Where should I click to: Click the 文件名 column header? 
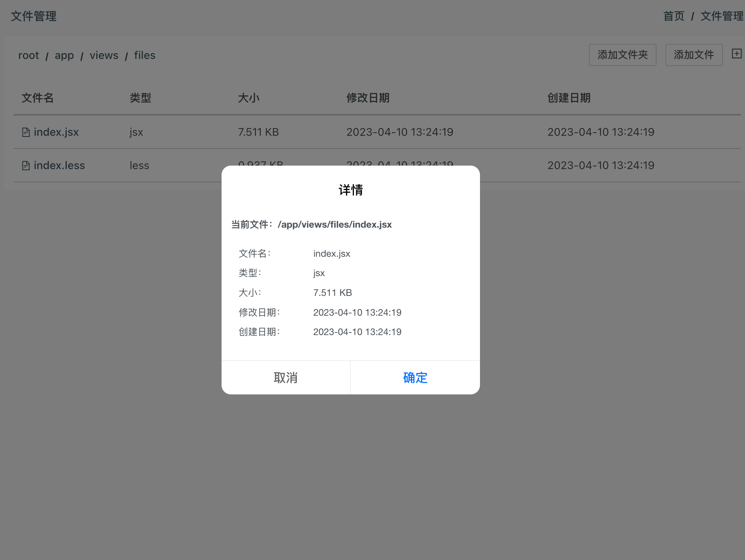(x=38, y=98)
